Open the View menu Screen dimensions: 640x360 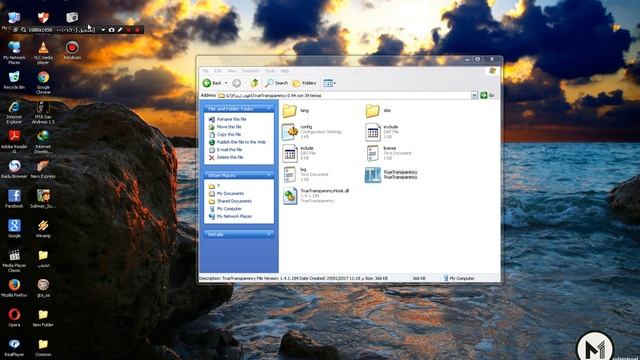point(232,71)
